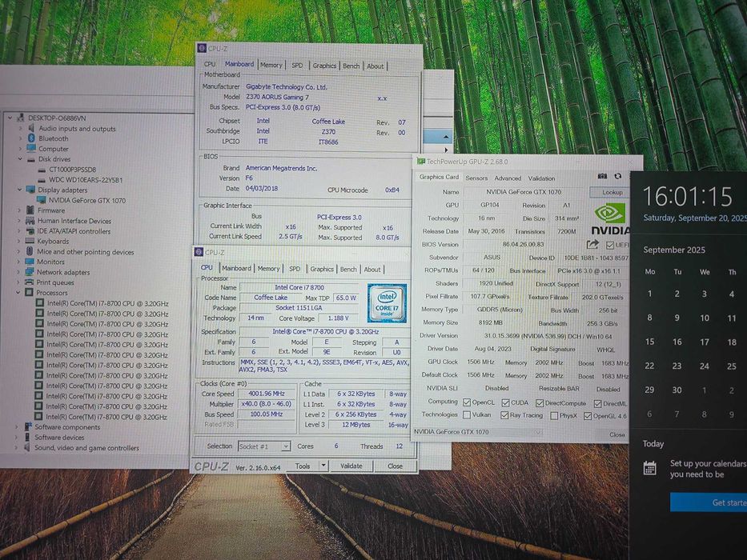Screen dimensions: 747x560
Task: Click the Sound, video and game controllers icon
Action: (28, 448)
